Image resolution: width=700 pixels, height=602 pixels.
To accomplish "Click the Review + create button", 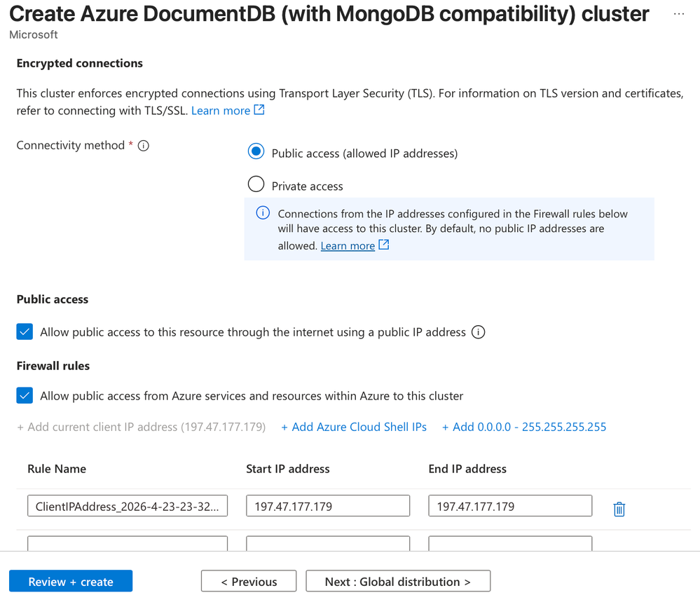I will coord(71,581).
